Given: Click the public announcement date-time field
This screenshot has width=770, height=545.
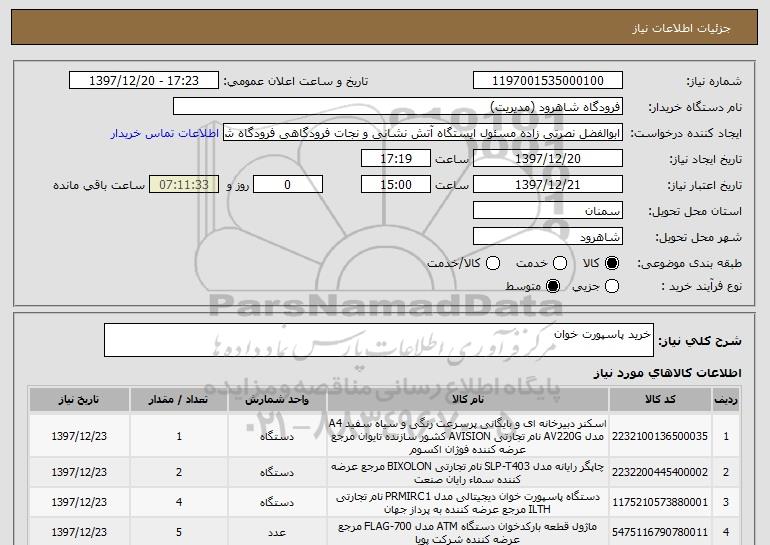Looking at the screenshot, I should (146, 81).
